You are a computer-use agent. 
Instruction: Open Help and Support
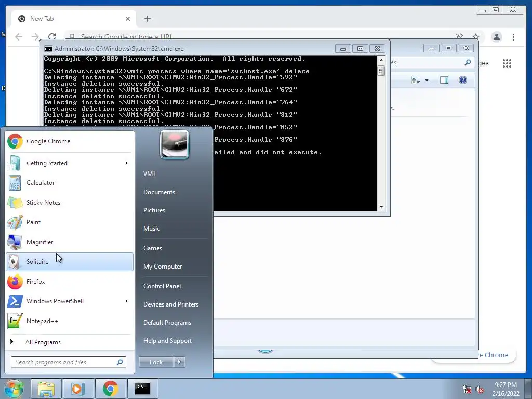pos(167,341)
